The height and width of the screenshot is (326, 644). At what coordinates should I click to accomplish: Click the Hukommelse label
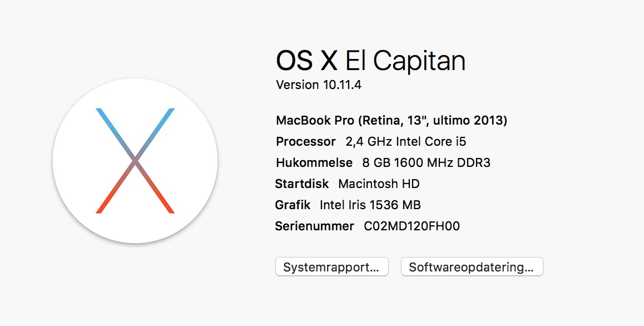(x=314, y=163)
